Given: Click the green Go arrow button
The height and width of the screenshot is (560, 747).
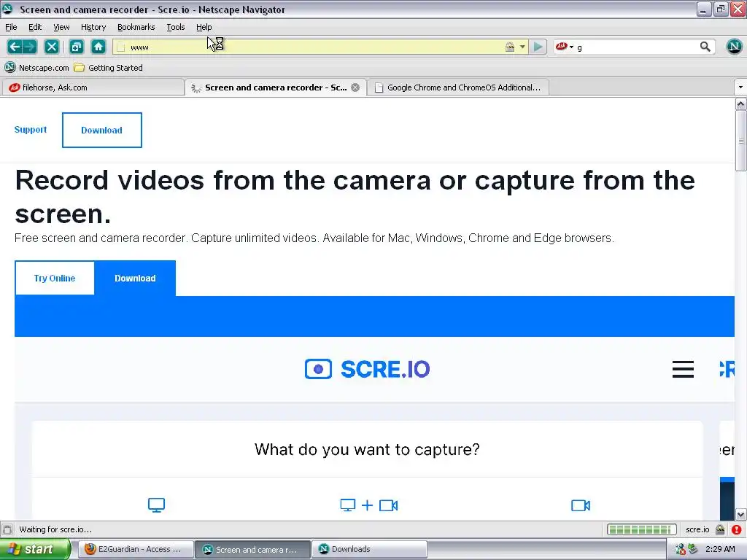Looking at the screenshot, I should [538, 47].
